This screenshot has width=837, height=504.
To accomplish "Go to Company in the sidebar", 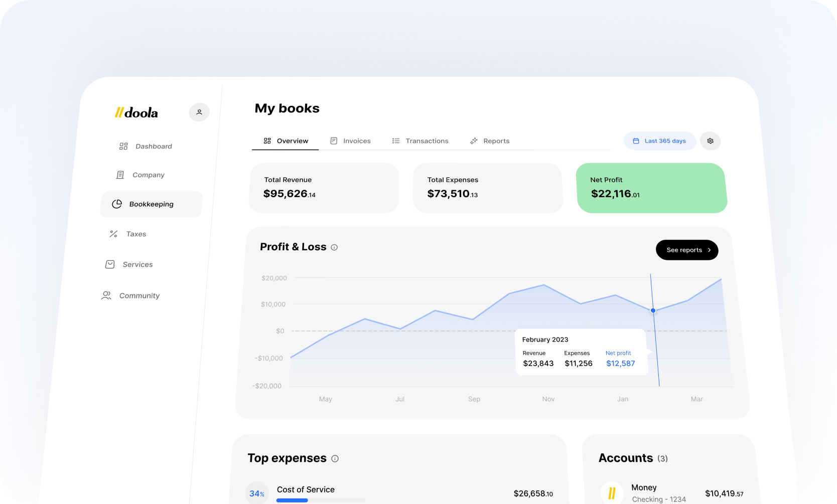I will pos(140,175).
